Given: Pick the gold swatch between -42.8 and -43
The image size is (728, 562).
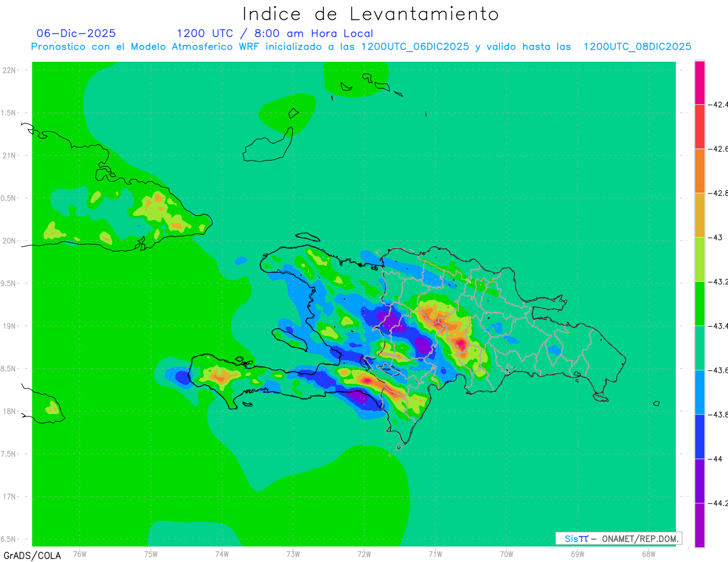Looking at the screenshot, I should point(699,215).
